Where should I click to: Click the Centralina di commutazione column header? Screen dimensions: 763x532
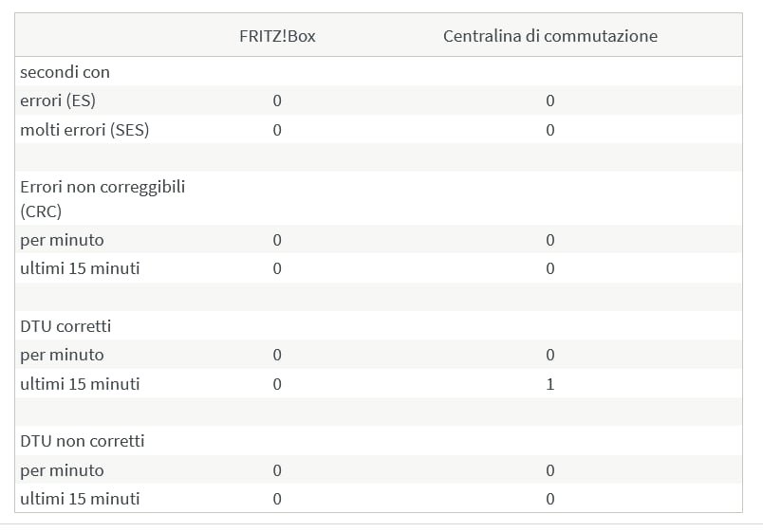tap(549, 36)
